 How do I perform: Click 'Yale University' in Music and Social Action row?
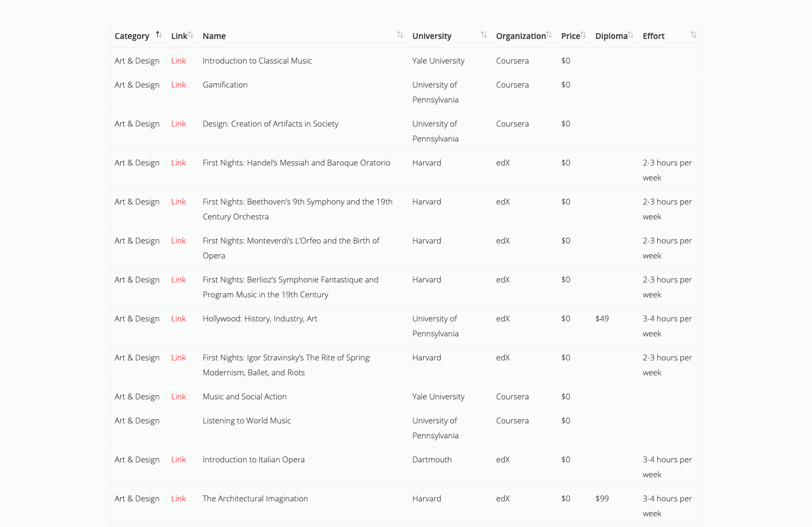tap(438, 397)
